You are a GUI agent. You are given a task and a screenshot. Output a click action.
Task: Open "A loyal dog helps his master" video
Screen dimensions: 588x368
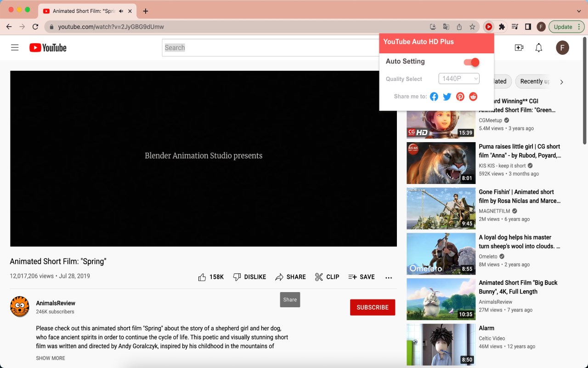[520, 241]
